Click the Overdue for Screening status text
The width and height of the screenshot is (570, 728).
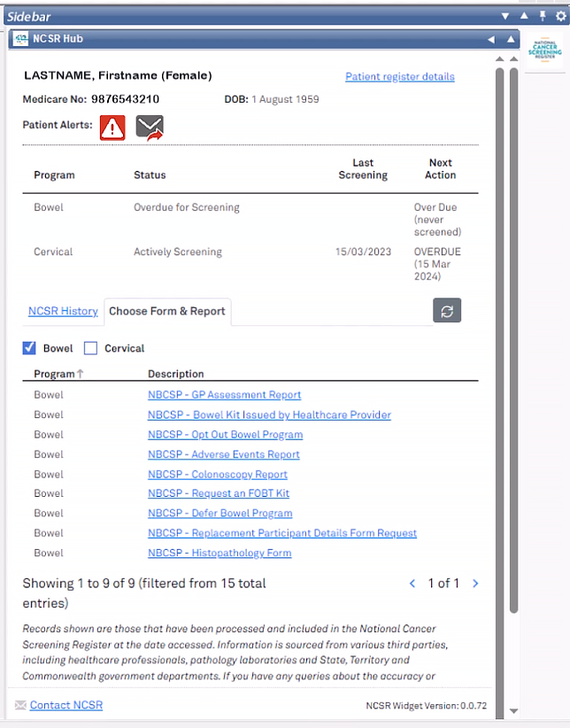coord(187,207)
